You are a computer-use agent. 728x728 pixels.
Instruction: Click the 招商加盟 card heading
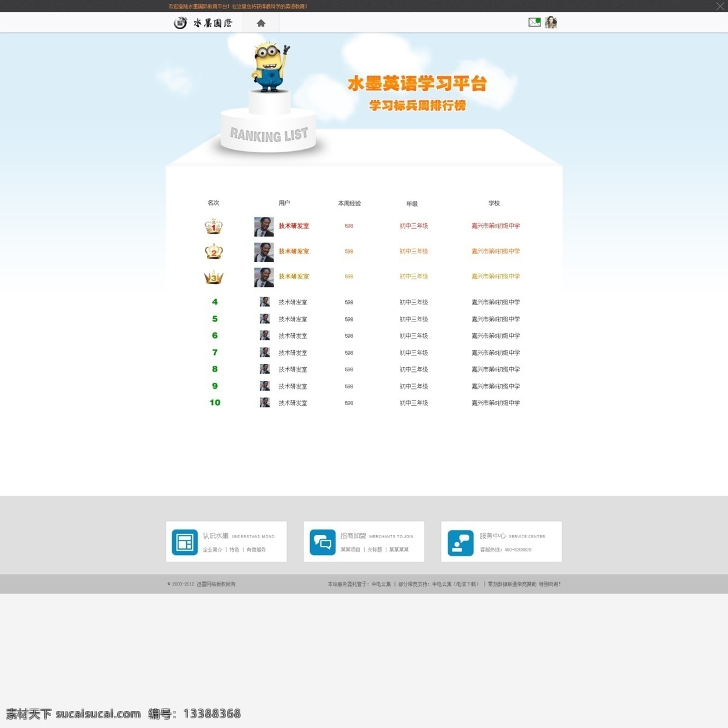[353, 536]
